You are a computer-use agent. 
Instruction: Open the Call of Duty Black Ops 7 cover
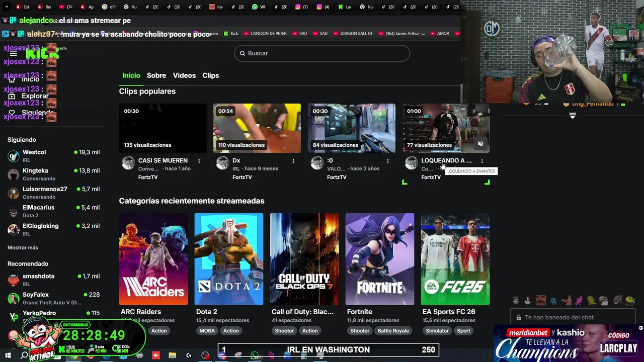[304, 259]
